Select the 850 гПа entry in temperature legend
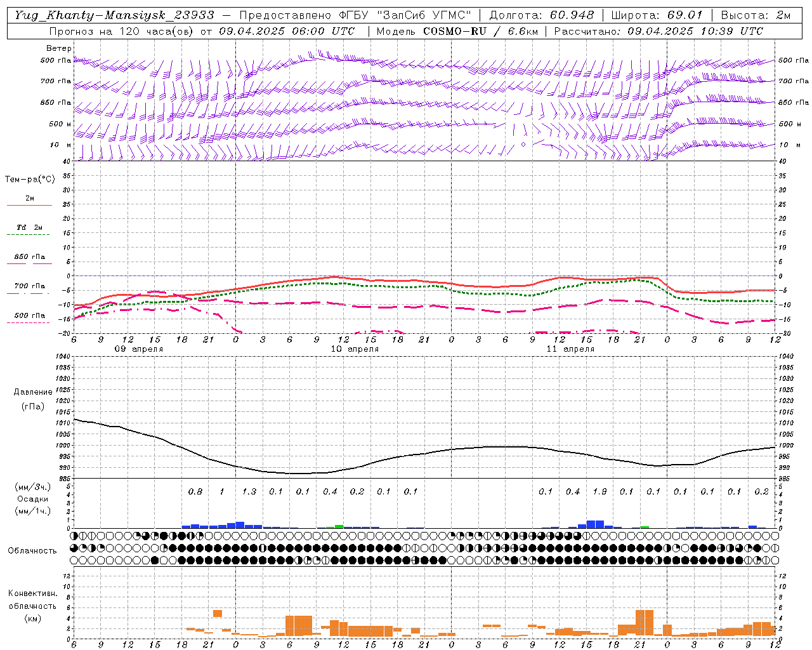 coord(30,257)
